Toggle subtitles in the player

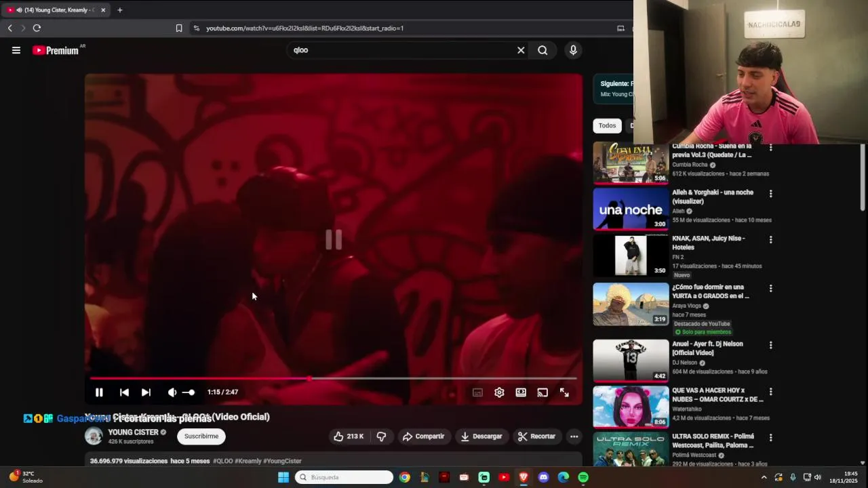point(477,392)
